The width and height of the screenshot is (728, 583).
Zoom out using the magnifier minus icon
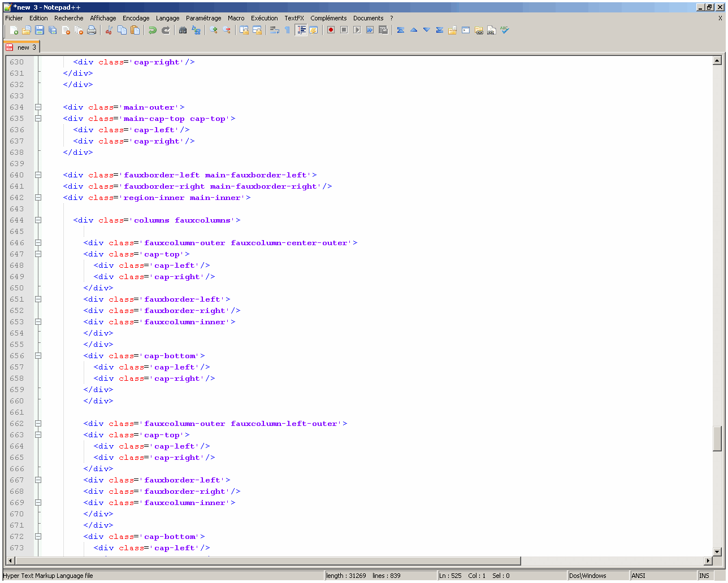pyautogui.click(x=227, y=30)
